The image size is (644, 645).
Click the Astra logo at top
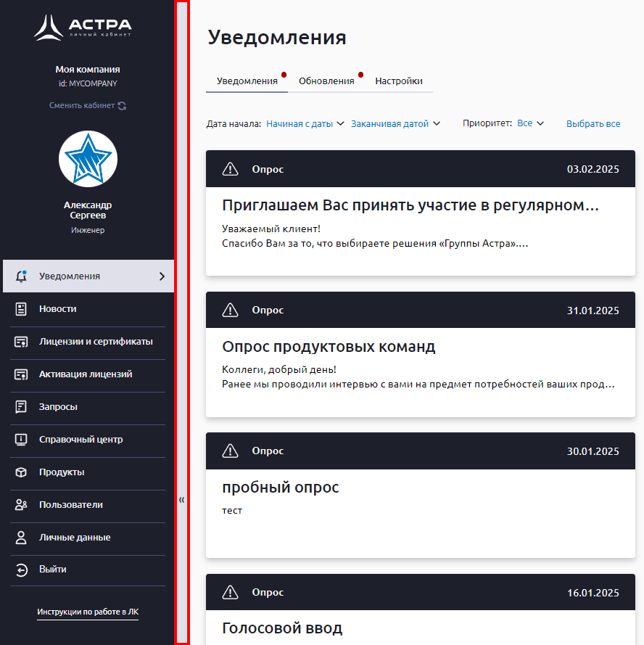tap(83, 28)
